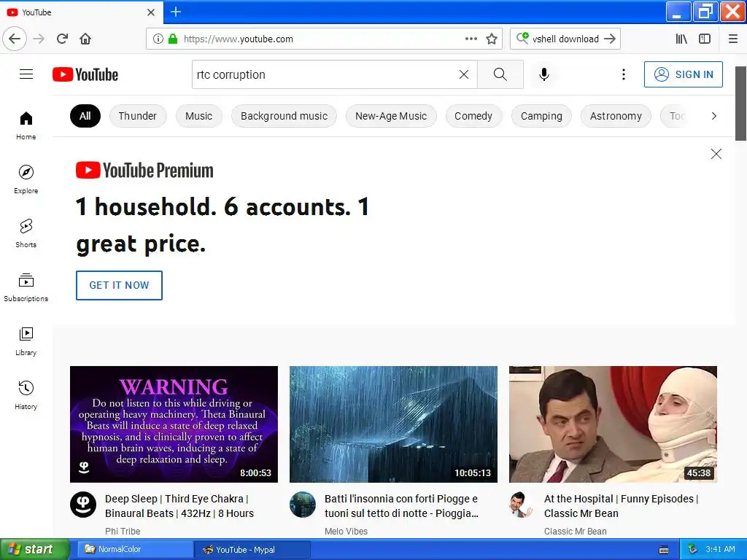The width and height of the screenshot is (747, 560).
Task: Close the YouTube browser tab
Action: (x=150, y=12)
